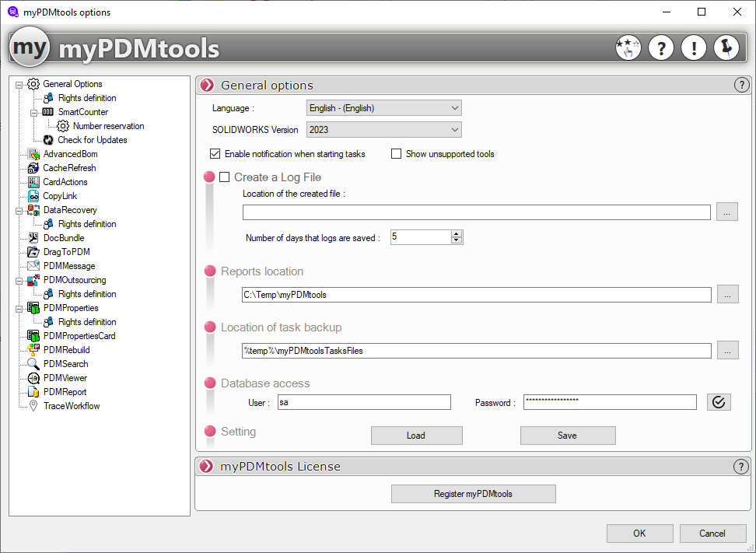Screen dimensions: 756x553
Task: Increase number of days logs are saved
Action: click(457, 234)
